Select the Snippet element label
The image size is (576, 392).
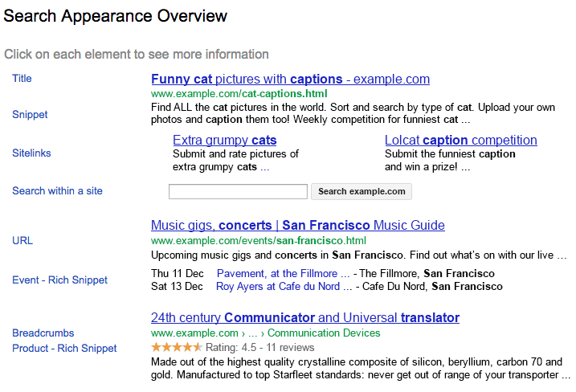pyautogui.click(x=30, y=115)
